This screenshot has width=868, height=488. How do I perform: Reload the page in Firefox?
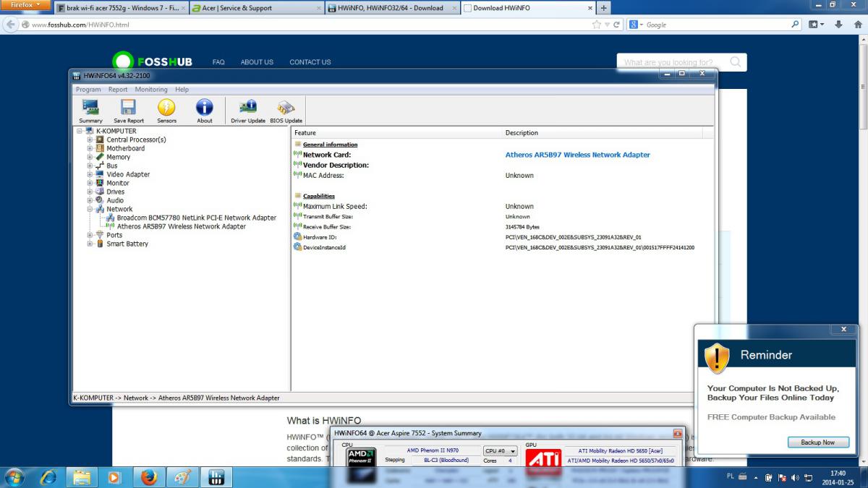coord(617,25)
